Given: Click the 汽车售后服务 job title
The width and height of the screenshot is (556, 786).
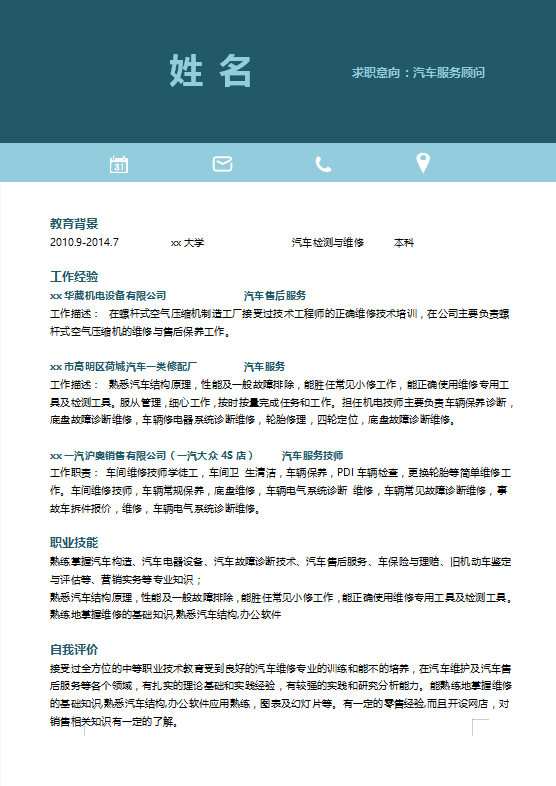Looking at the screenshot, I should 275,296.
